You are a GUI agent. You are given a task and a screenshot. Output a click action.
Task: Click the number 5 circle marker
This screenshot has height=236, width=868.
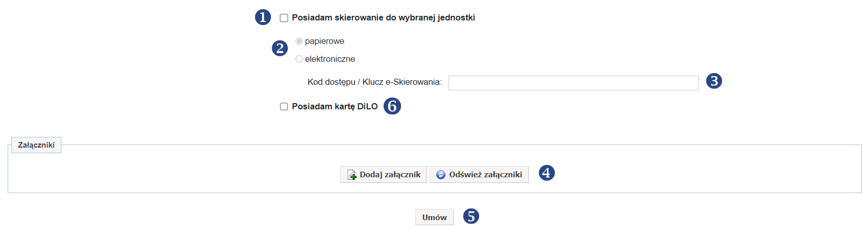471,216
